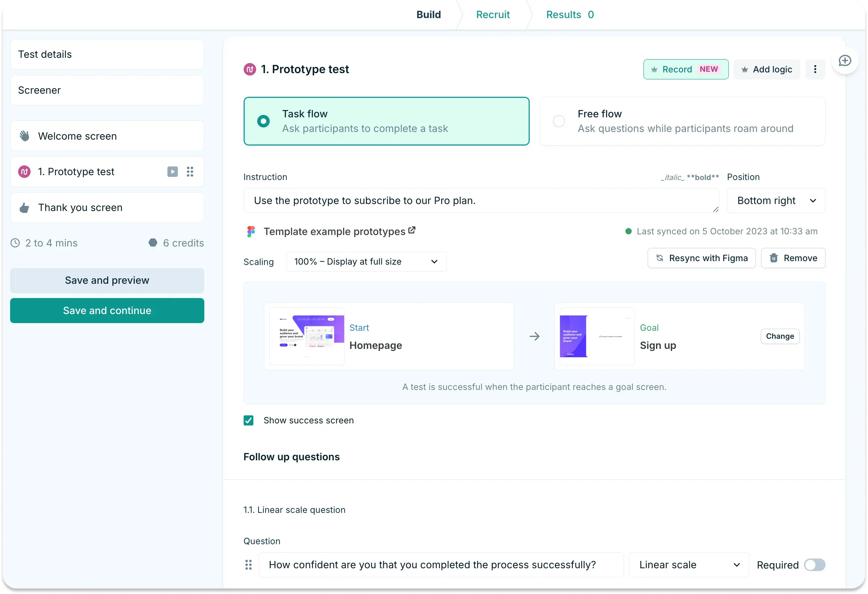The image size is (868, 594).
Task: Click the crown icon on Add logic
Action: [x=745, y=69]
